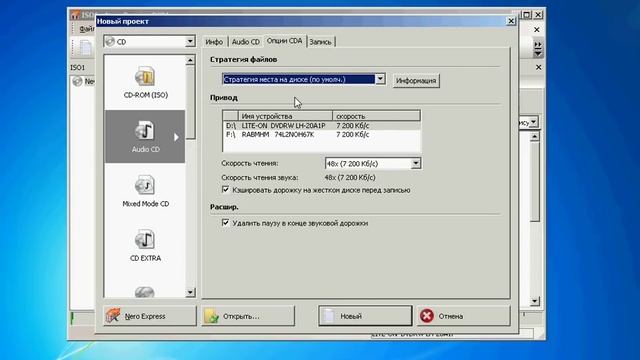Click the Новый button
Viewport: 640px width, 360px height.
365,316
